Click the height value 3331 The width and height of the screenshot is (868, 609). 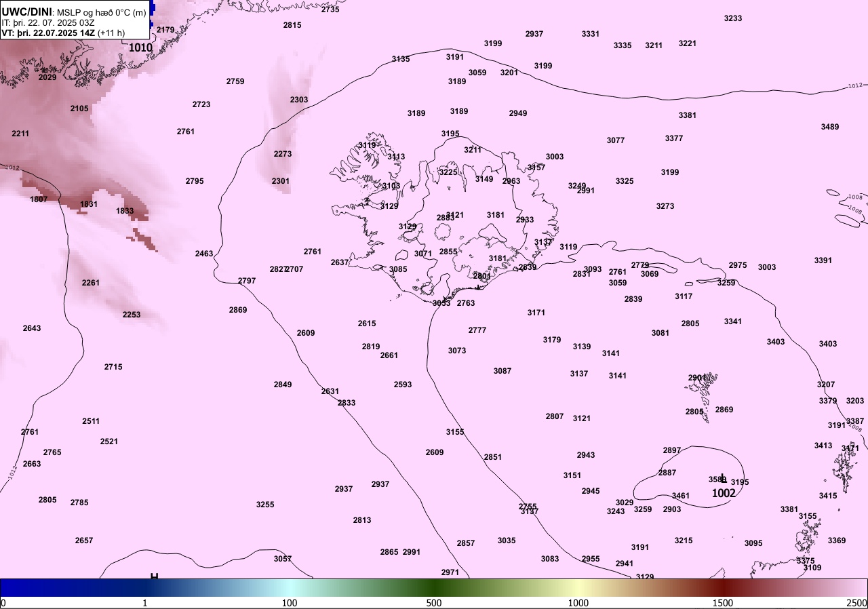(591, 34)
